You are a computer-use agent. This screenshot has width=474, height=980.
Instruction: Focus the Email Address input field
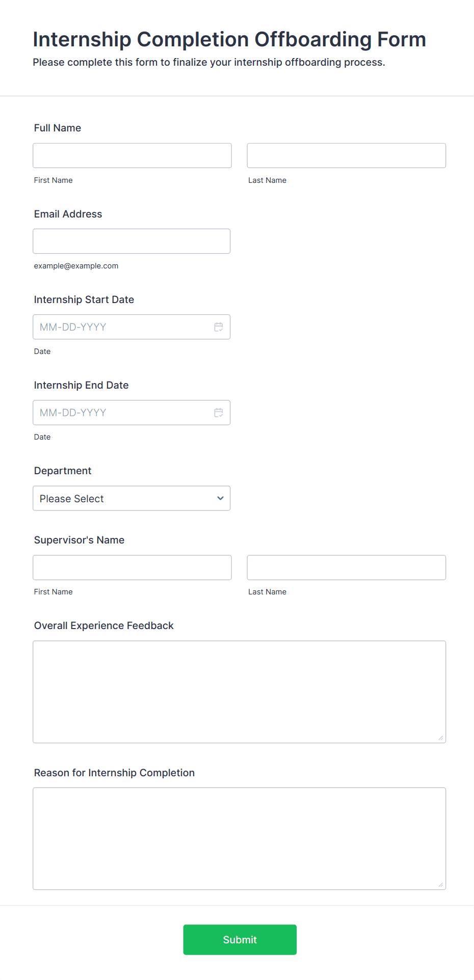point(131,241)
